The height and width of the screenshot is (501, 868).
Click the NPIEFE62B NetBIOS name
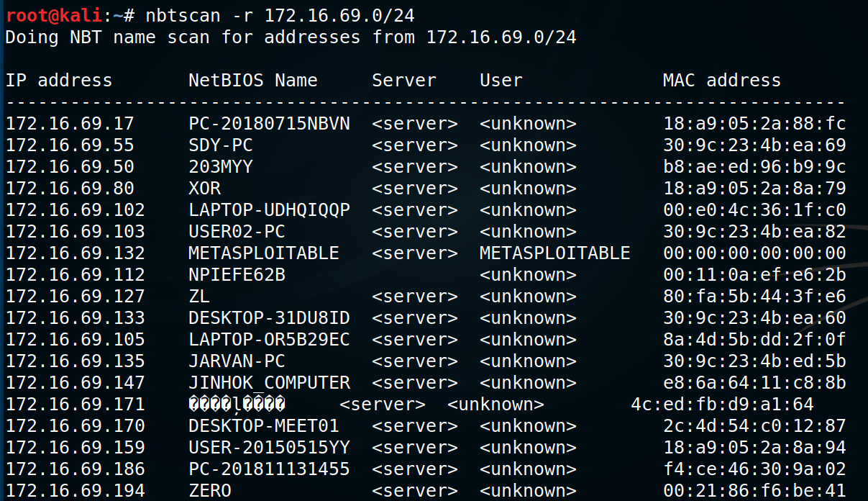point(237,275)
